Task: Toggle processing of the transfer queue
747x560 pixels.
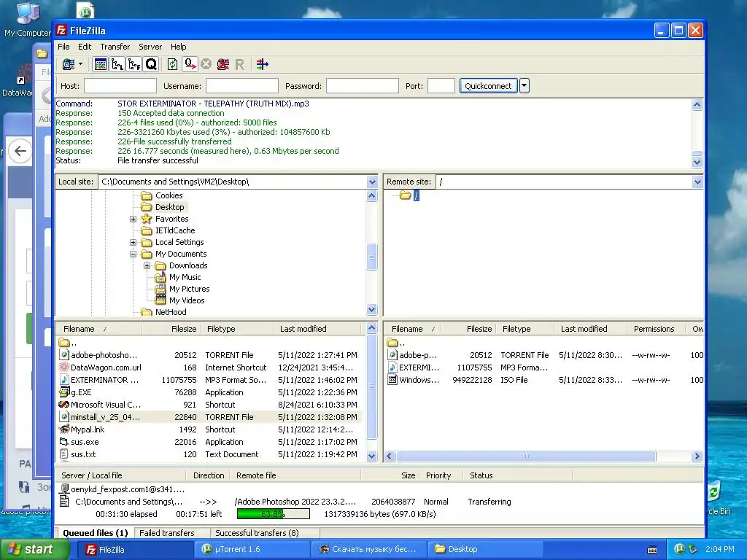Action: [x=190, y=64]
